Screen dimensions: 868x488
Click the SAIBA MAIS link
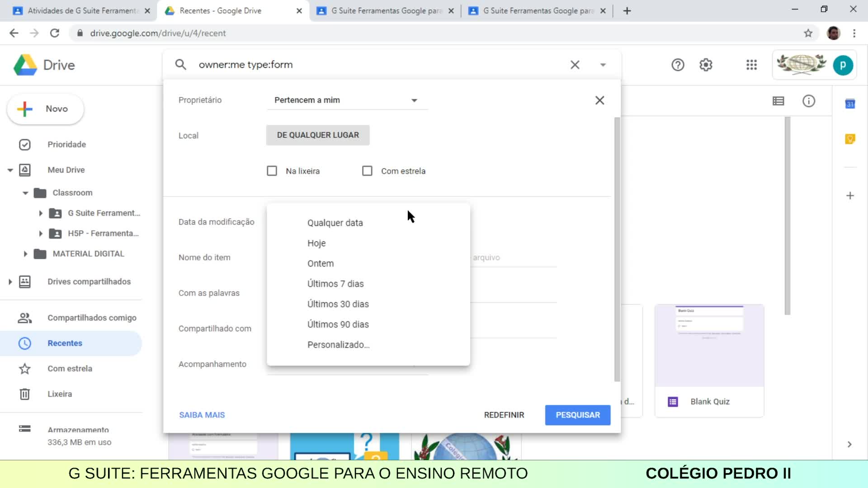pyautogui.click(x=202, y=415)
